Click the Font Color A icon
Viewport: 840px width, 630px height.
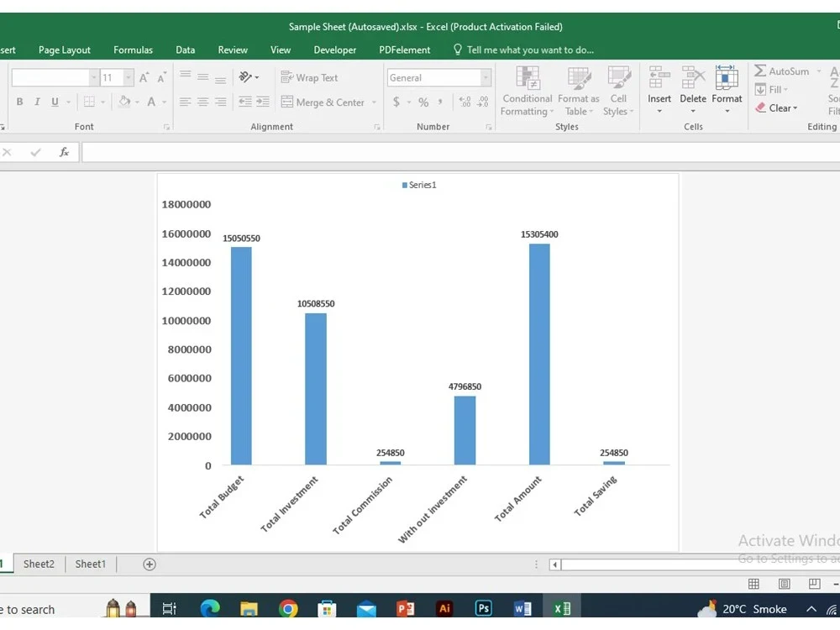(x=151, y=102)
